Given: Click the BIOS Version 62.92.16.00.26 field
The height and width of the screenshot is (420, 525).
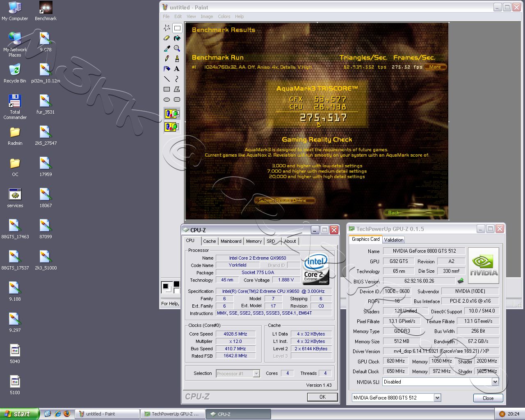Looking at the screenshot, I should click(x=419, y=281).
